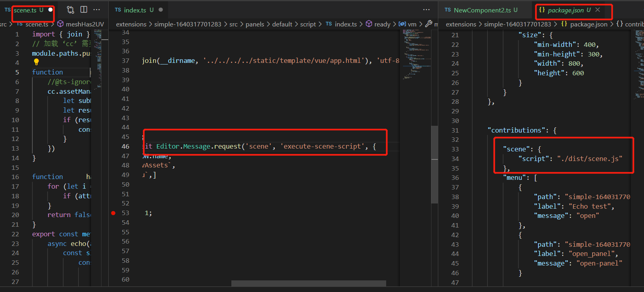Open meshHas2UV breadcrumb symbol in scene.ts
The height and width of the screenshot is (292, 644).
pos(81,24)
